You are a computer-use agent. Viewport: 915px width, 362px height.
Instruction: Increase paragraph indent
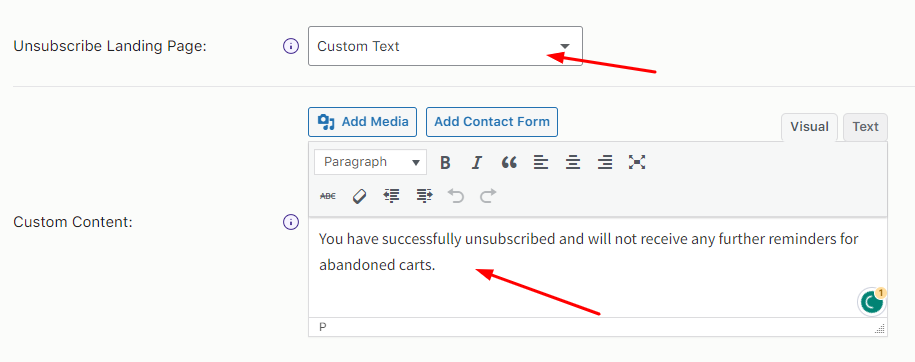[424, 196]
